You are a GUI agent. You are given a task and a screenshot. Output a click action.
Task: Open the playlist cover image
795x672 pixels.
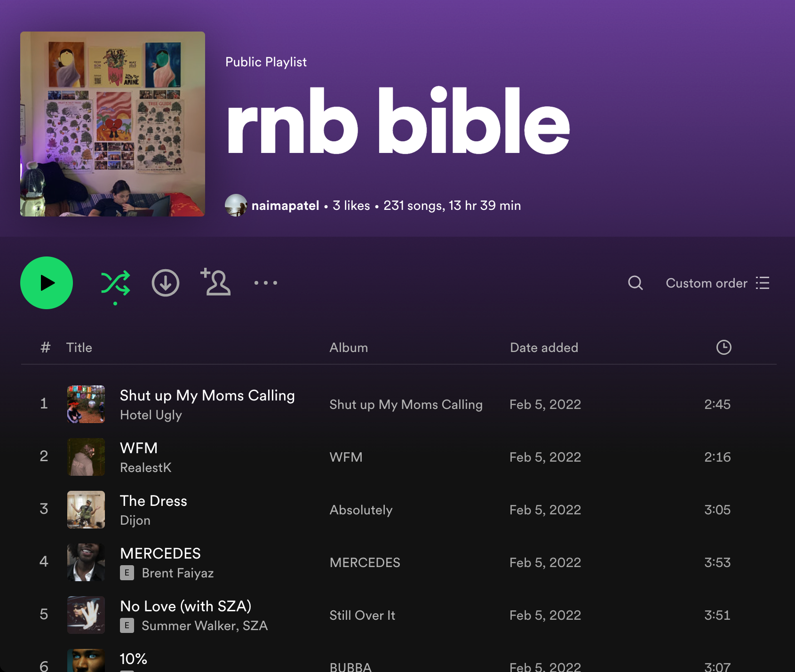pos(112,124)
